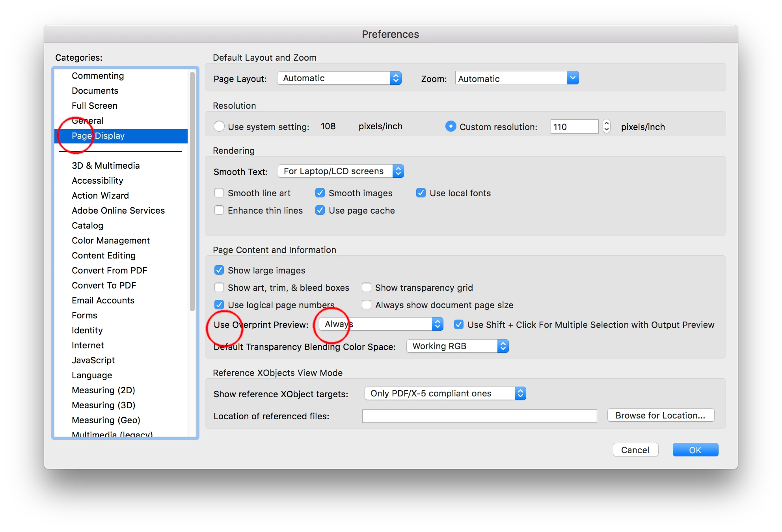Click the custom resolution stepper arrows
Viewport: 782px width, 532px height.
point(607,126)
